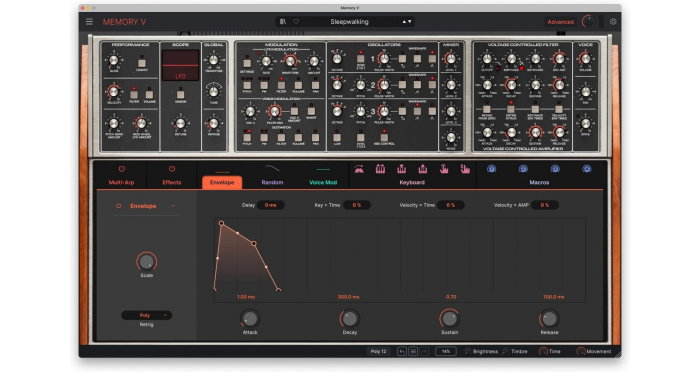Image resolution: width=700 pixels, height=372 pixels.
Task: Open the Poly 12 voices selector
Action: tap(379, 351)
